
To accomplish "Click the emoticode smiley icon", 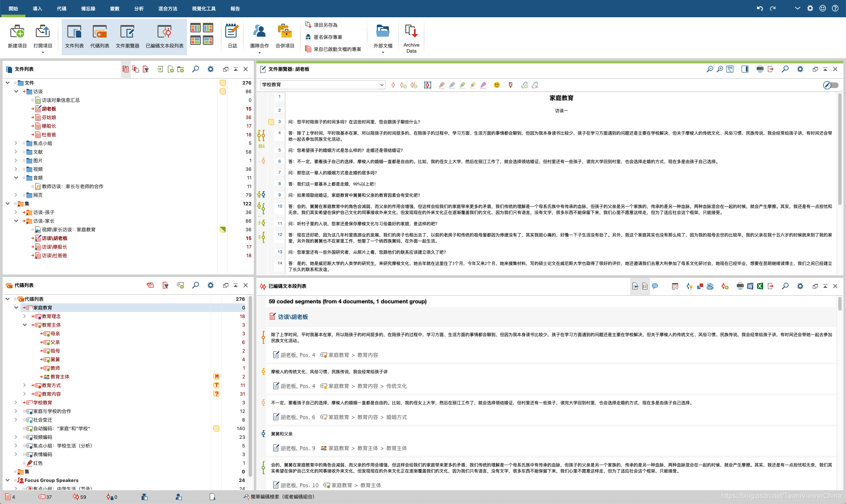I will click(x=497, y=85).
